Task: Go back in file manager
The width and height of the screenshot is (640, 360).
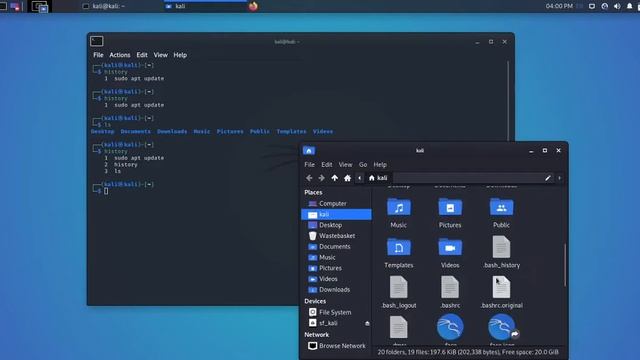Action: [309, 178]
